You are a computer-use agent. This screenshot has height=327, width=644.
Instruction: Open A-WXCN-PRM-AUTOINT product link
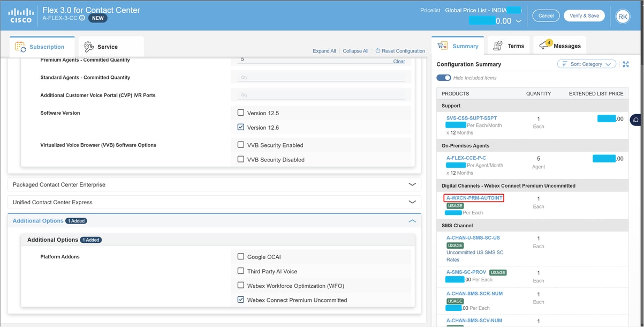[x=474, y=198]
